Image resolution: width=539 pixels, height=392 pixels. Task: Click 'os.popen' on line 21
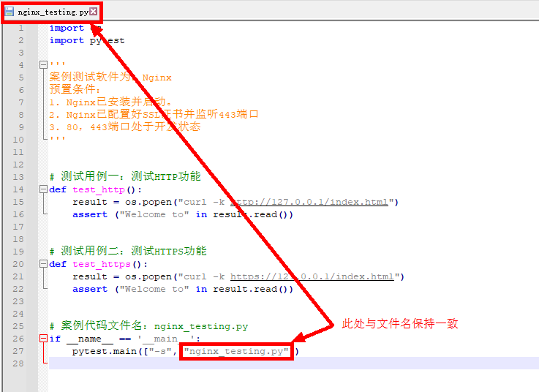click(x=148, y=276)
